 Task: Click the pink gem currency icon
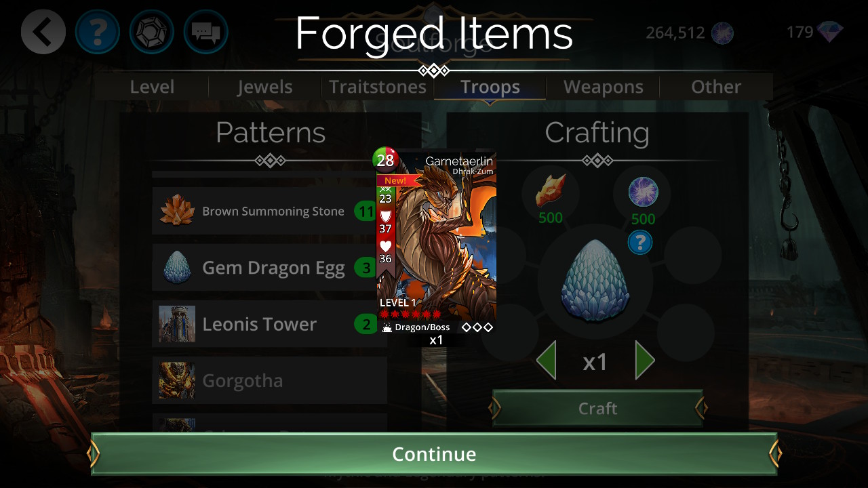[830, 32]
